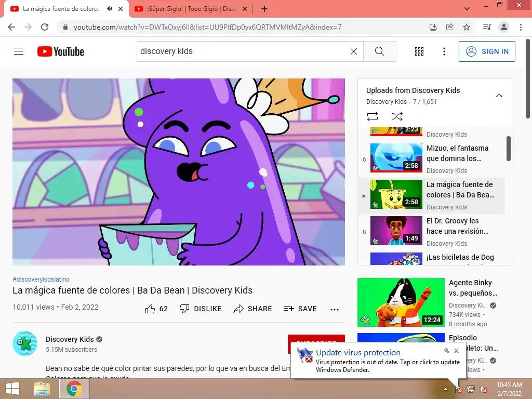Open Windows Start button

[12, 389]
